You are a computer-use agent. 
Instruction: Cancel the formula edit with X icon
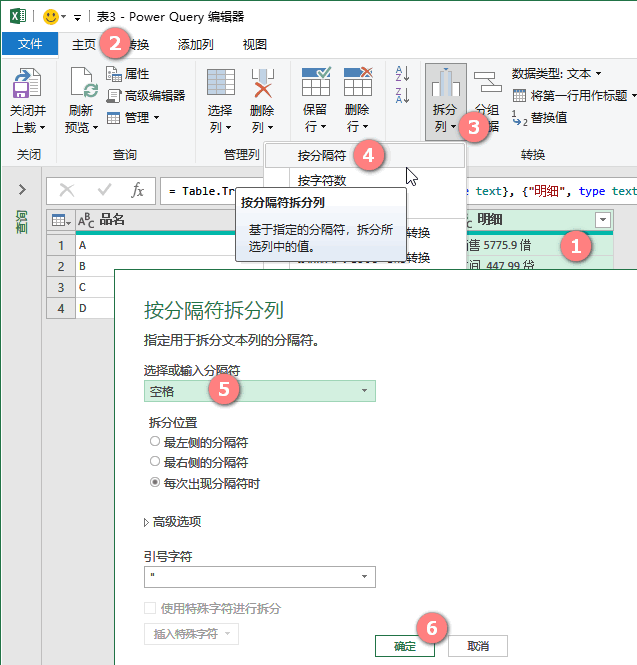coord(67,190)
